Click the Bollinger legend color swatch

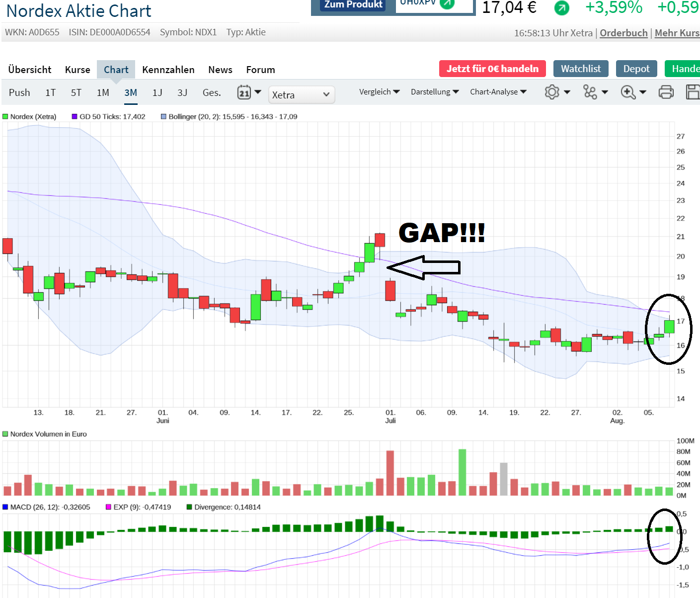click(x=163, y=117)
